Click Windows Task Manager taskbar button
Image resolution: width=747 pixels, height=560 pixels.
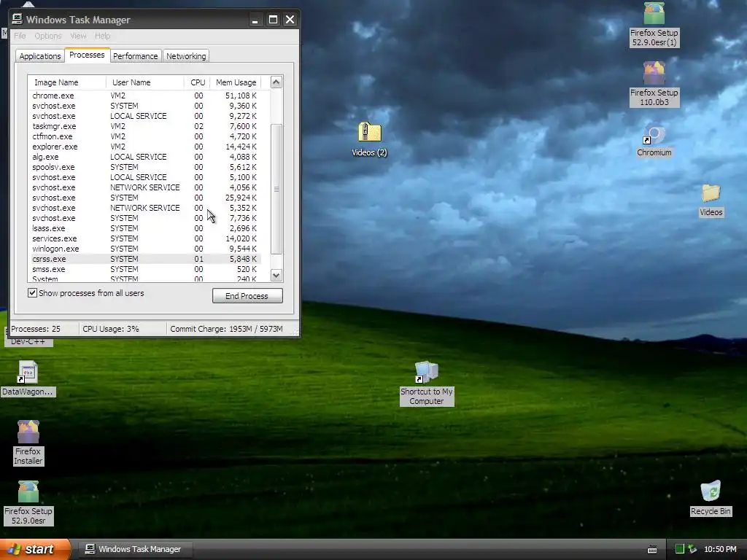tap(134, 549)
